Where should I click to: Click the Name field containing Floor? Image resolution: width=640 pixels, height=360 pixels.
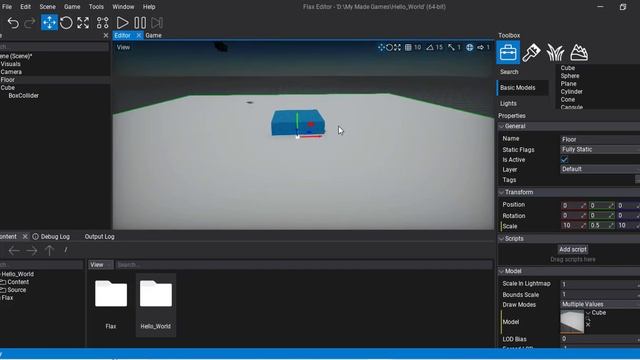tap(600, 139)
